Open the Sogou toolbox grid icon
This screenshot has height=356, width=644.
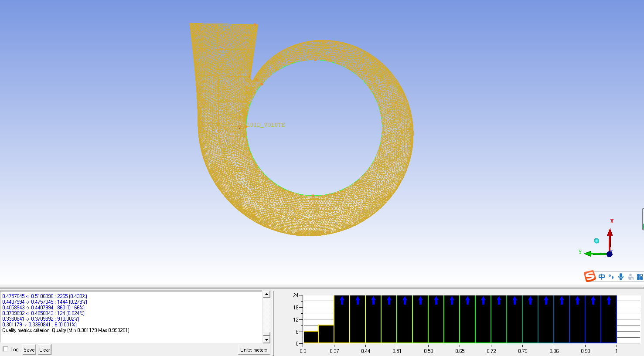640,277
